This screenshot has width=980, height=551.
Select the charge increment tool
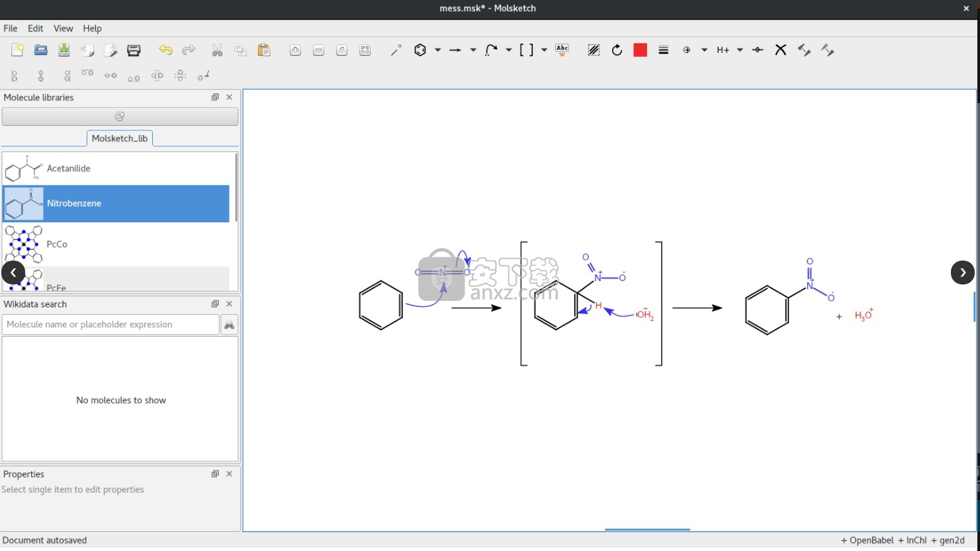[687, 50]
